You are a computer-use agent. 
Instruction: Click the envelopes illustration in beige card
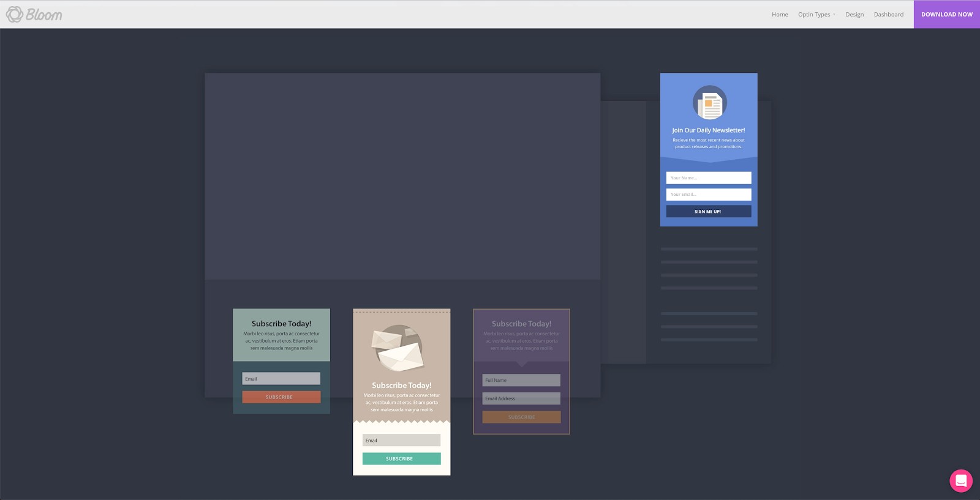point(399,348)
